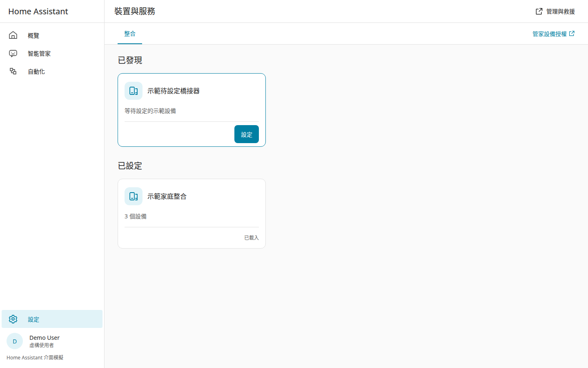Click the 自動化 automation icon
588x368 pixels.
(x=13, y=71)
